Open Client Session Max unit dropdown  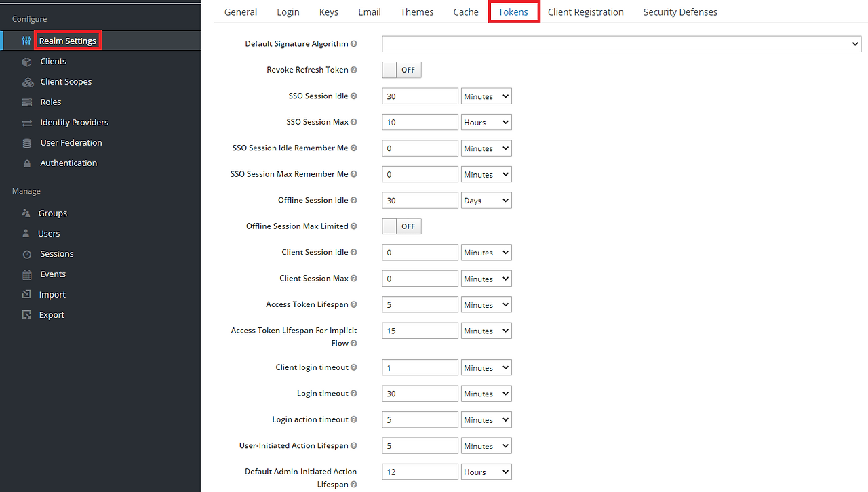point(486,279)
